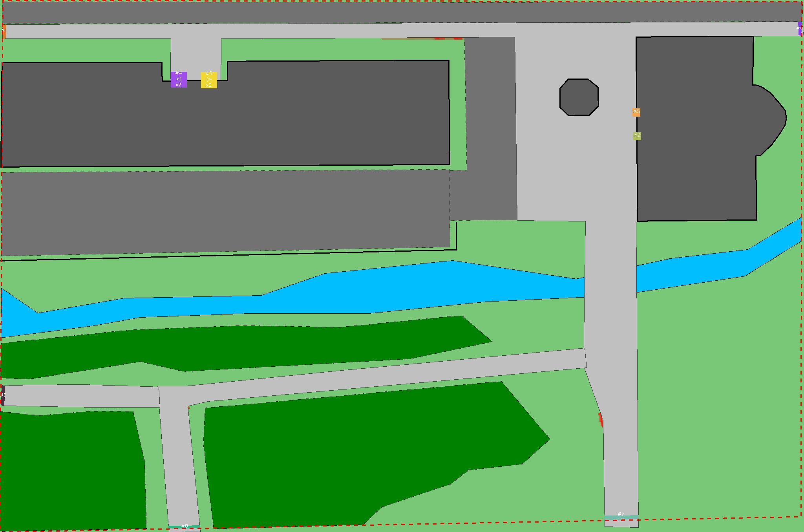Image resolution: width=804 pixels, height=532 pixels.
Task: Click the purple #4 marker
Action: point(179,79)
